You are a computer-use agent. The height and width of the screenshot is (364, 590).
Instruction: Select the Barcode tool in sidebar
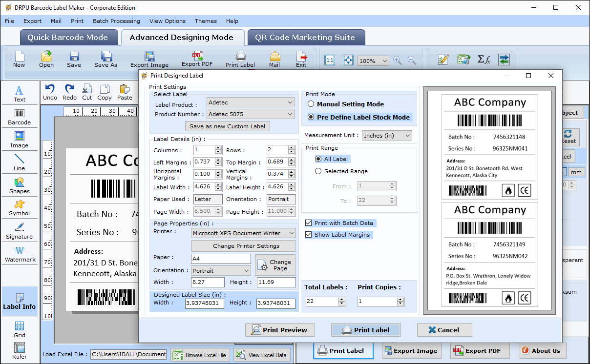point(20,117)
